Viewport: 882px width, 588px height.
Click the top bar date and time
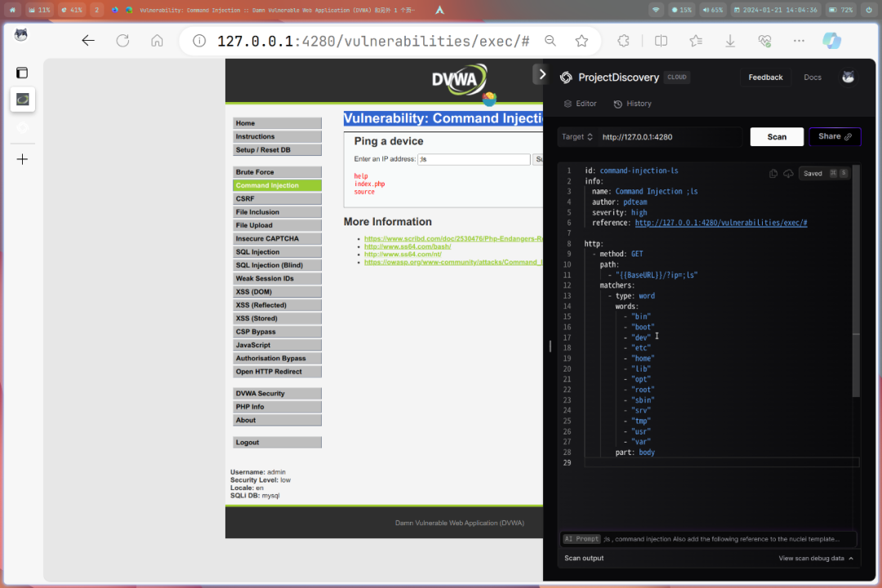coord(776,10)
